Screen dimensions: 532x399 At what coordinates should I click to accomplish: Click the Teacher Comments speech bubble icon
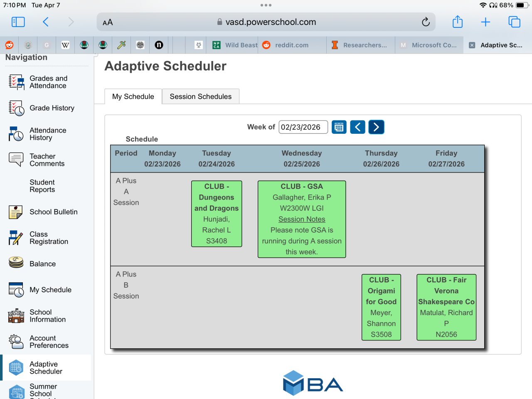(x=16, y=160)
